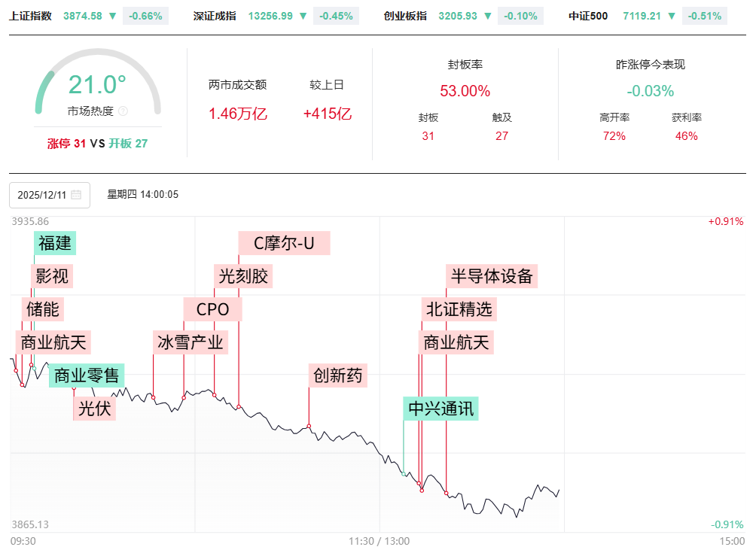
Task: Open the calendar icon in date field
Action: tap(76, 195)
